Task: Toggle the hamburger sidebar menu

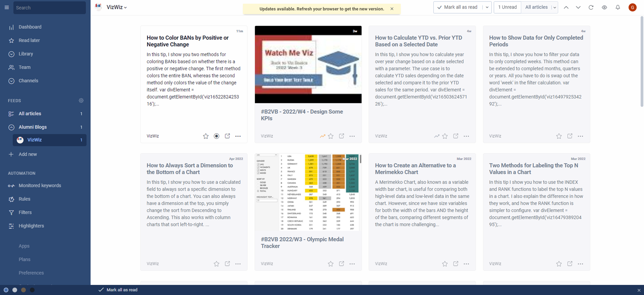Action: tap(6, 7)
